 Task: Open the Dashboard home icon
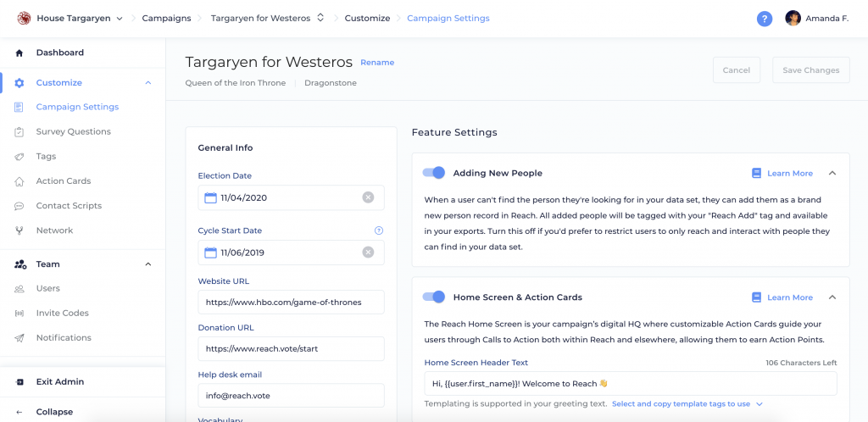pos(19,53)
